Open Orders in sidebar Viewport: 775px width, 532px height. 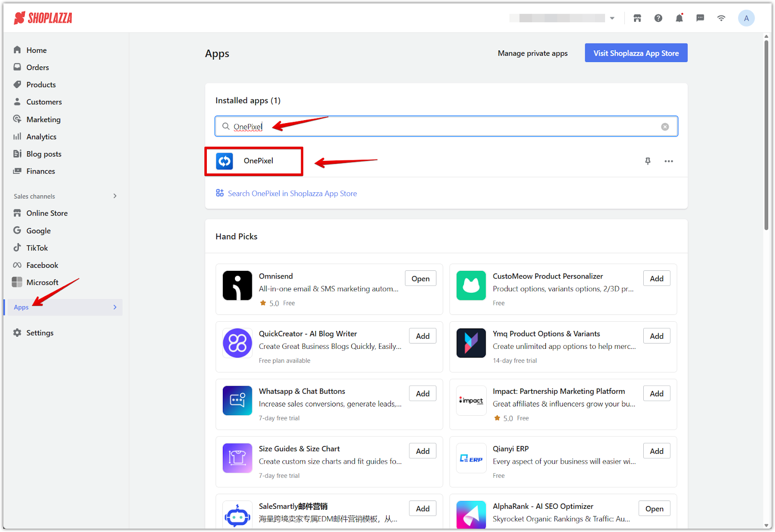click(37, 67)
